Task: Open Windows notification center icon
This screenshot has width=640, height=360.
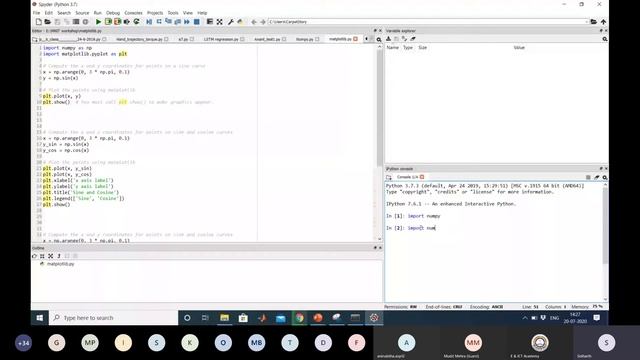Action: pos(597,318)
